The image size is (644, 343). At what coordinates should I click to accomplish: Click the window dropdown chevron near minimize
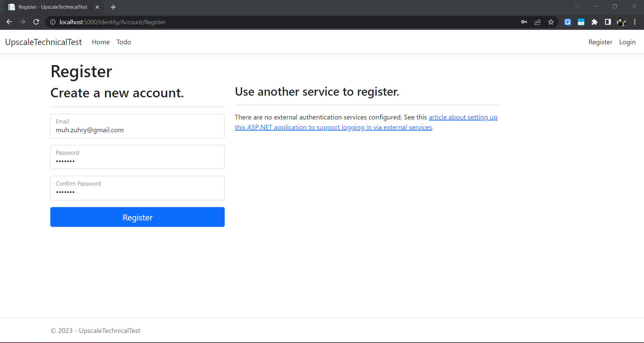pos(577,6)
